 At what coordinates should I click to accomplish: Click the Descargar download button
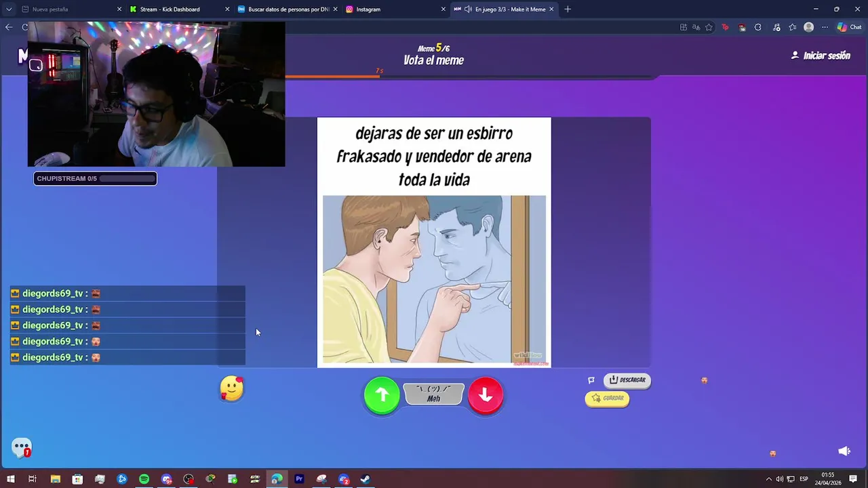click(x=627, y=380)
